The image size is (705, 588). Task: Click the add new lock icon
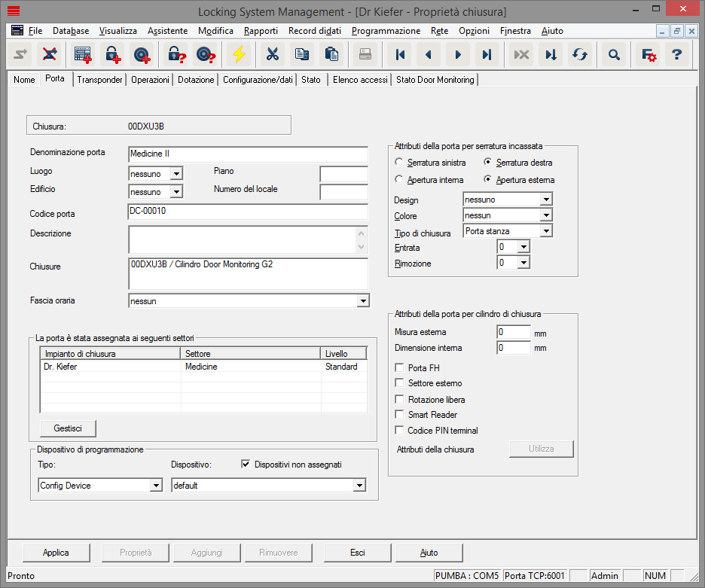coord(112,54)
